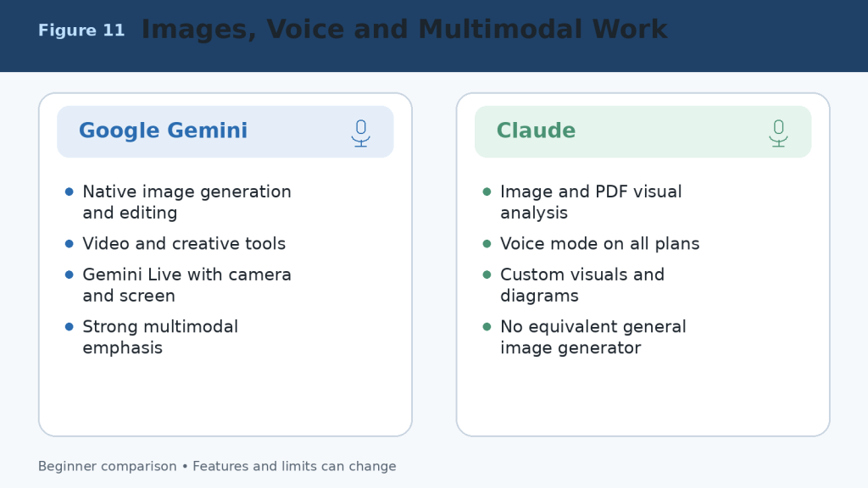Select "Custom visuals and diagrams" bullet
The height and width of the screenshot is (488, 868).
[x=574, y=285]
